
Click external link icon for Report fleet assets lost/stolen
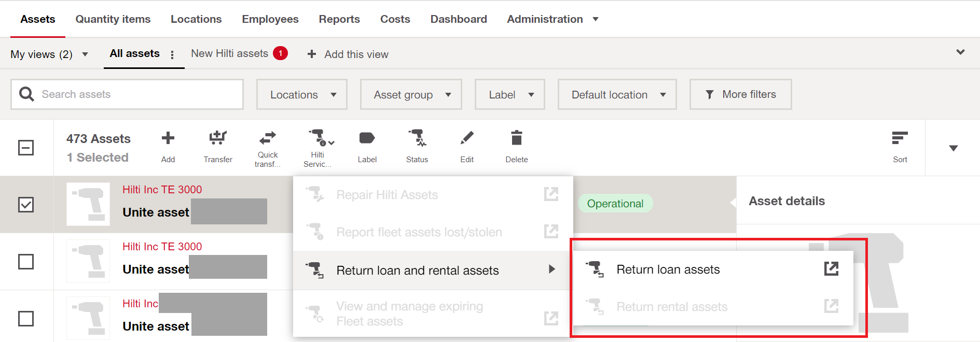pos(551,231)
